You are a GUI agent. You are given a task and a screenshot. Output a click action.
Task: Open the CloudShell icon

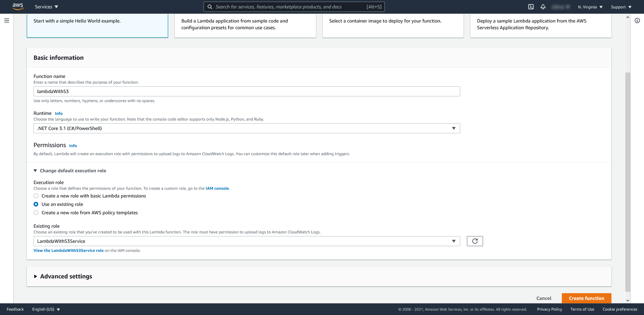[x=531, y=7]
